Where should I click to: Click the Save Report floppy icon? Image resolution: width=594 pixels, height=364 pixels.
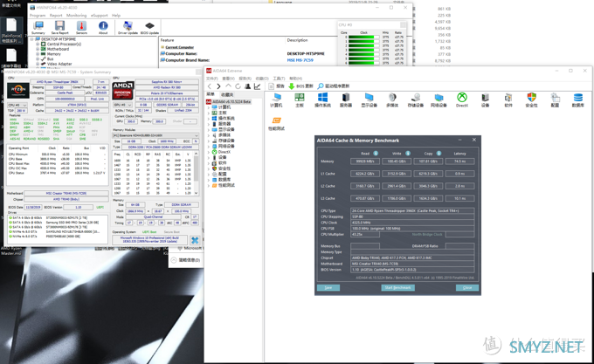59,28
